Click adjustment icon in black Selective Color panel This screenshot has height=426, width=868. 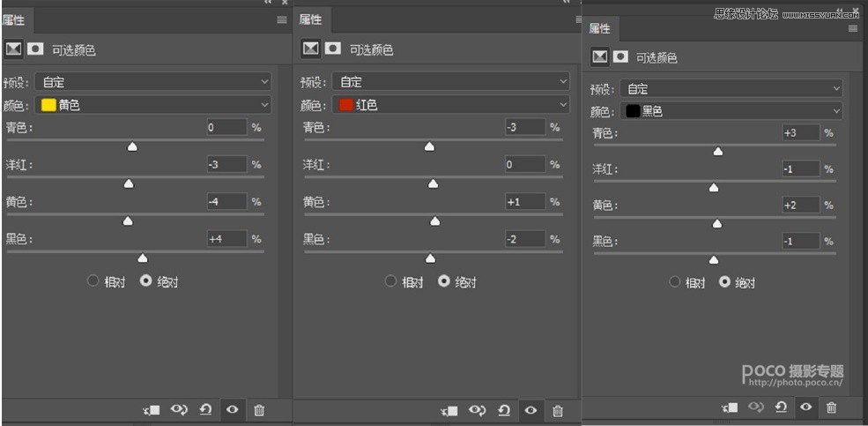point(601,56)
